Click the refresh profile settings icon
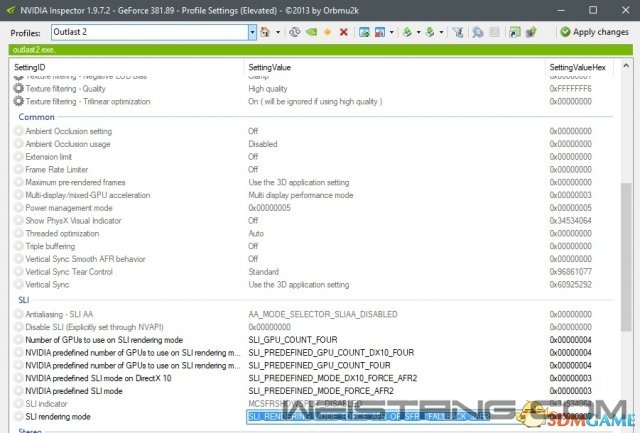 (294, 32)
